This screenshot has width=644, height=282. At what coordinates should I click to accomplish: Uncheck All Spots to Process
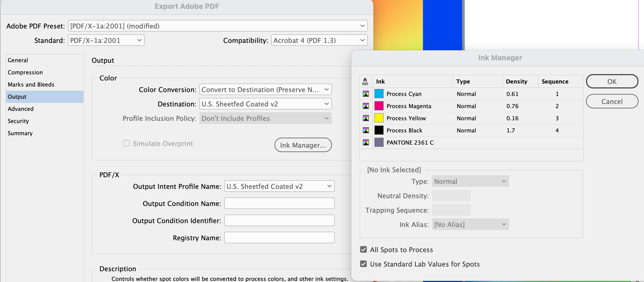coord(363,249)
